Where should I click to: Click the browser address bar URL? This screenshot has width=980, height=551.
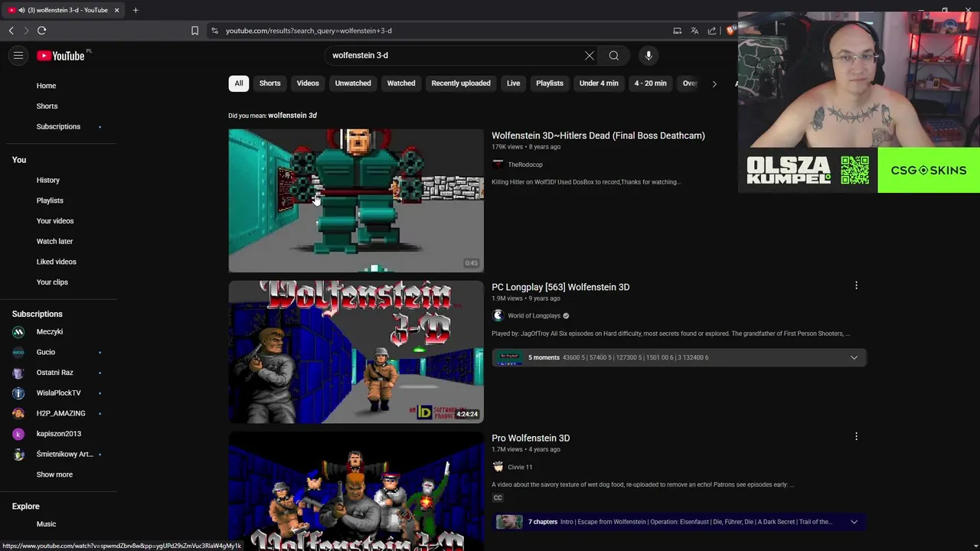pos(309,31)
